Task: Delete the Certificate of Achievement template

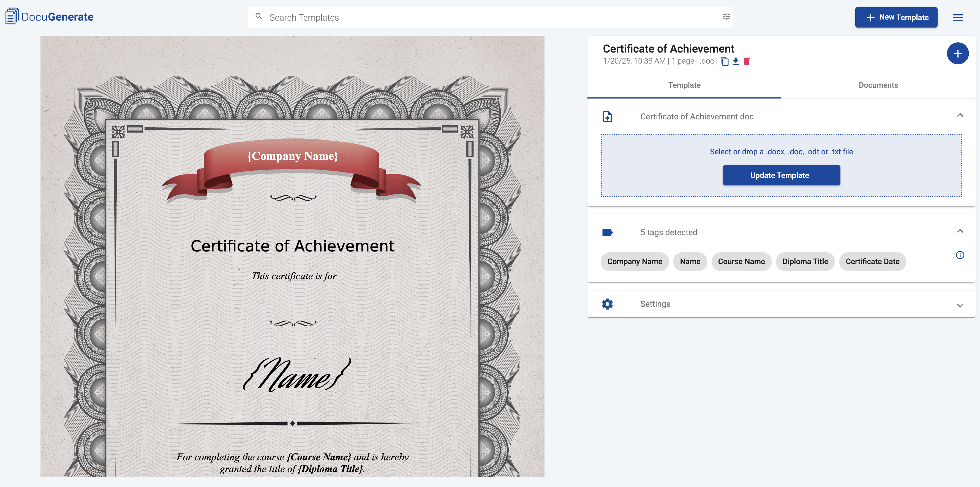Action: coord(747,61)
